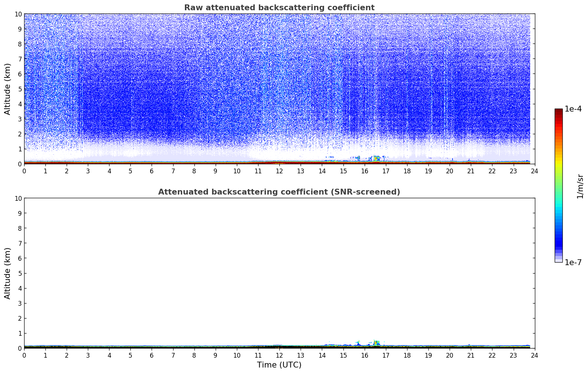Click the "Raw attenuated backscattering coefficient" title

point(279,8)
